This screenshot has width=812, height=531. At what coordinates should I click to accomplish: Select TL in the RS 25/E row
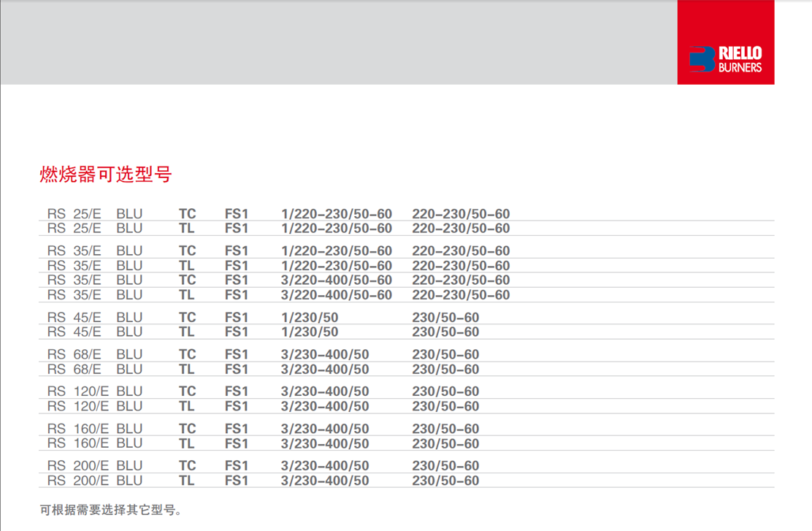tap(186, 229)
